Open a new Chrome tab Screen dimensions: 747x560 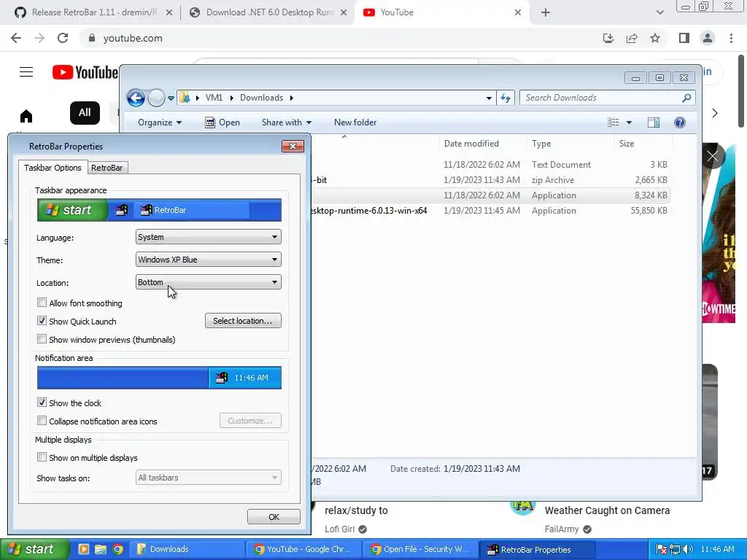pyautogui.click(x=546, y=13)
